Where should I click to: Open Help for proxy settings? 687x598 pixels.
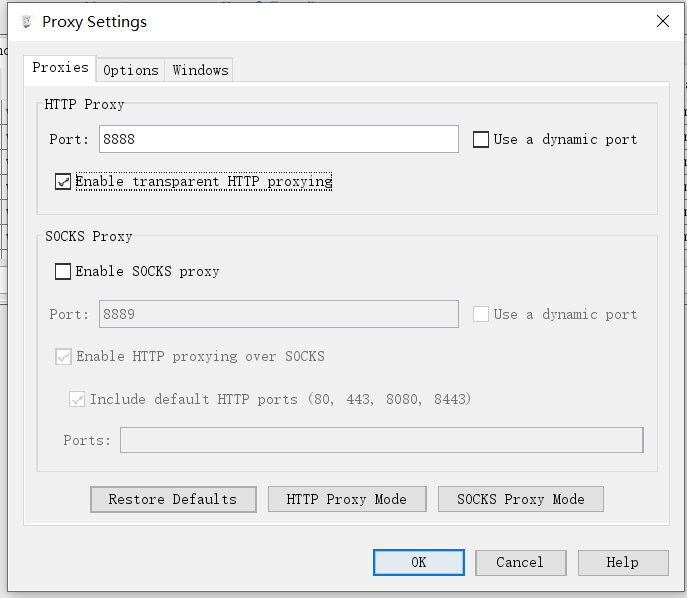click(x=623, y=563)
